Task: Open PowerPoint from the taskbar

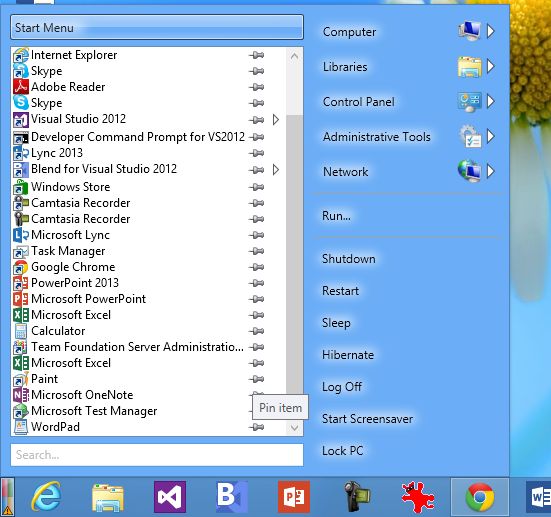Action: click(294, 497)
